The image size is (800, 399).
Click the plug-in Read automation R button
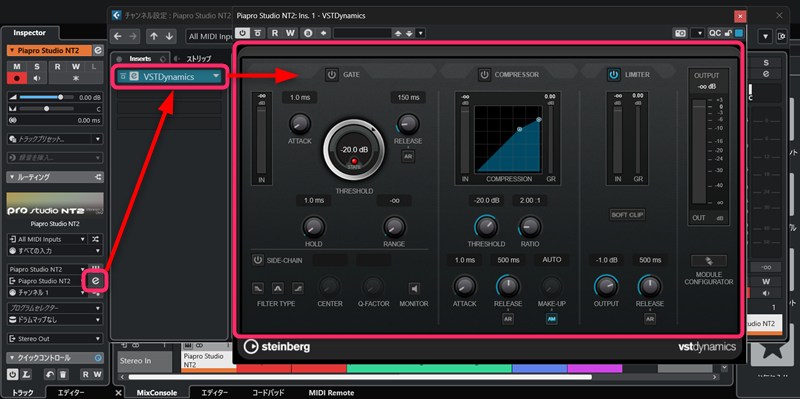coord(275,33)
